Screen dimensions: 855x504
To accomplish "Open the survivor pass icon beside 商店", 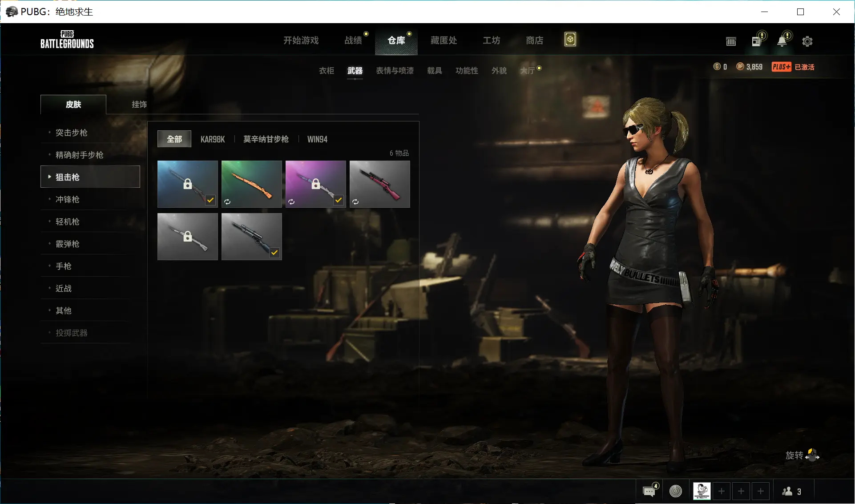I will [570, 40].
